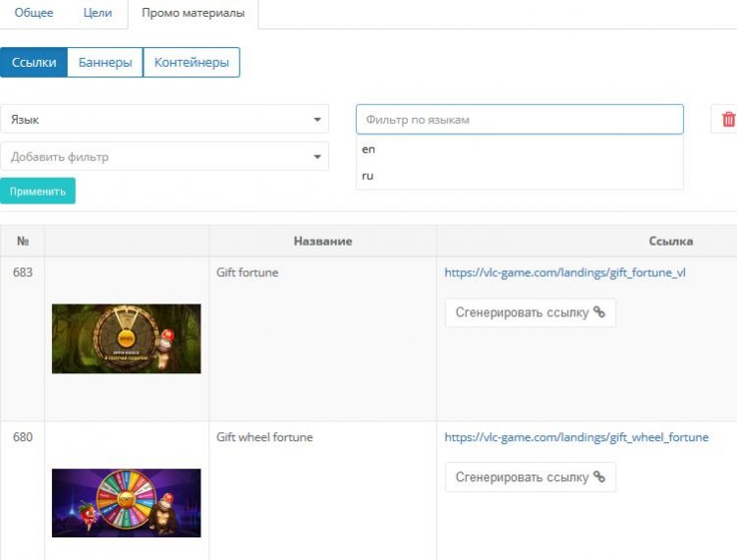Open the gift_fortune_vl landing link
This screenshot has height=560, width=737.
(x=564, y=272)
